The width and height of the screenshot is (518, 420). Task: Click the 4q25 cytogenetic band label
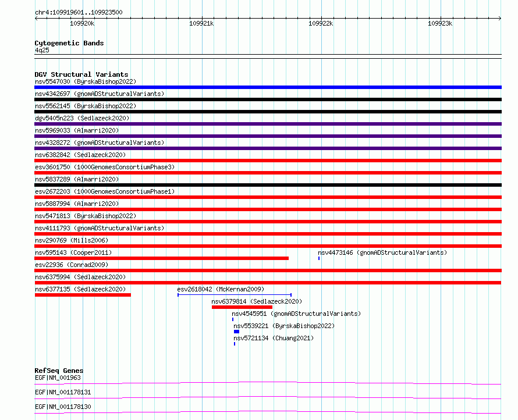42,50
